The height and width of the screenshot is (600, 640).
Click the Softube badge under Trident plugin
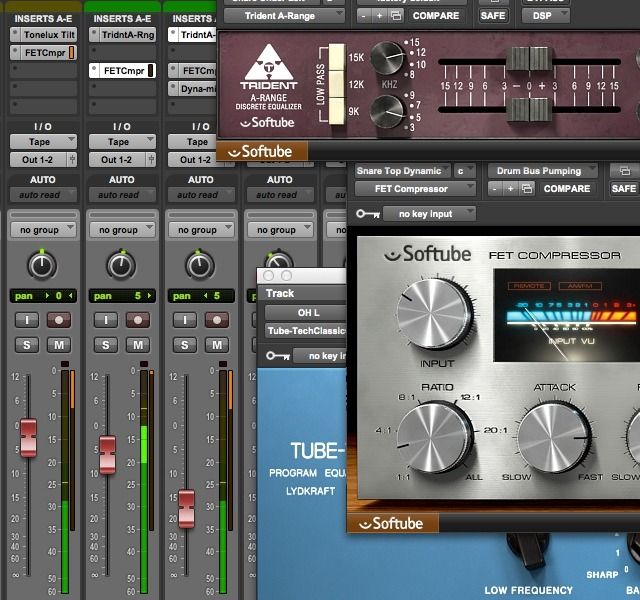pos(262,152)
